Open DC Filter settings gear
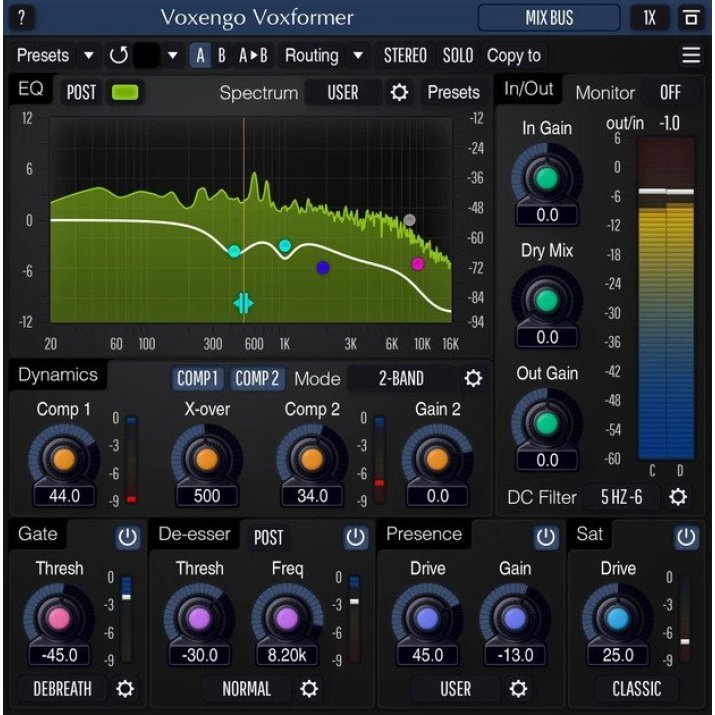Screen dimensions: 715x715 [x=678, y=497]
